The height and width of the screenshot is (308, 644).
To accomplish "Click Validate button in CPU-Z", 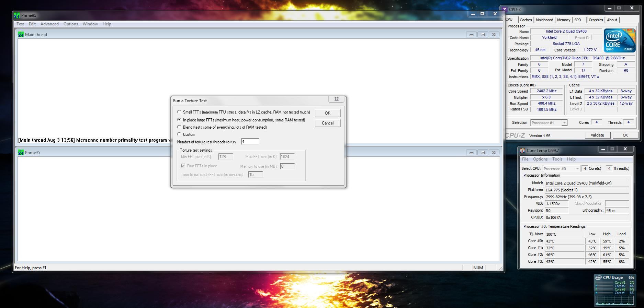I will pyautogui.click(x=597, y=135).
